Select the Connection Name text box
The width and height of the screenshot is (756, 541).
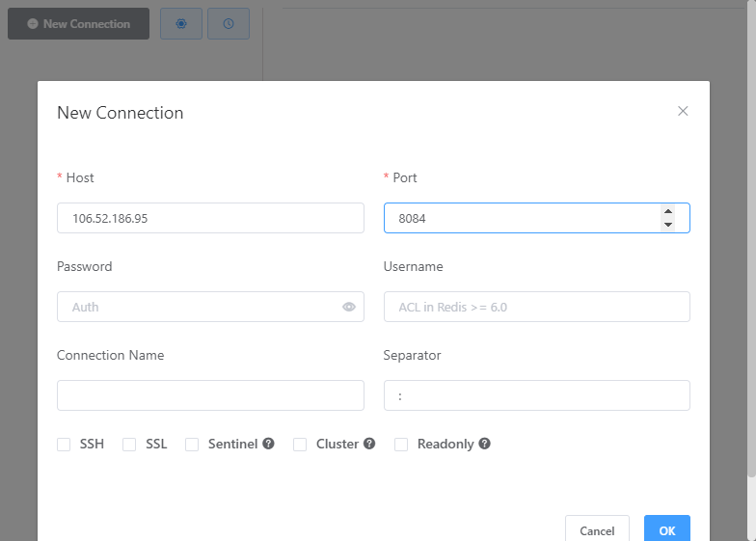coord(210,395)
